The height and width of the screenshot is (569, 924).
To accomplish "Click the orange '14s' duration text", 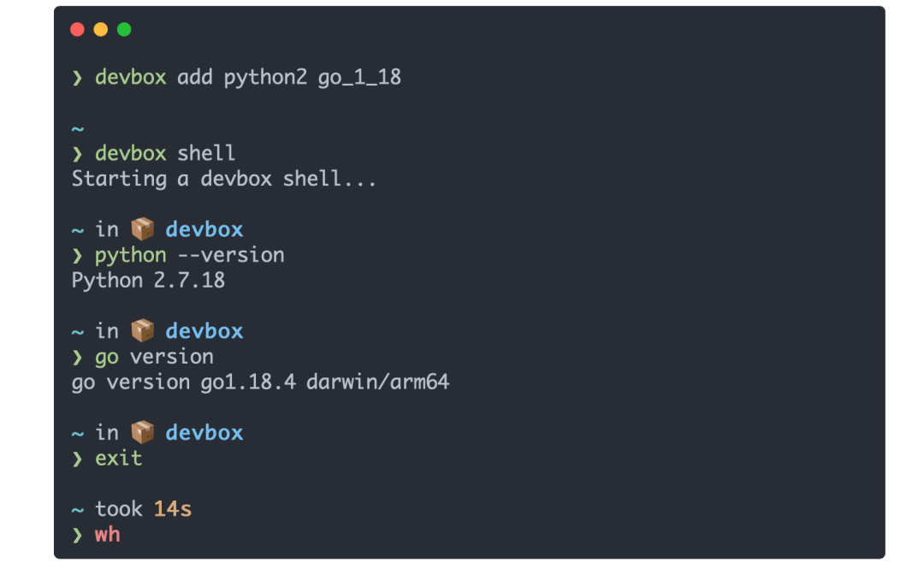I will point(172,510).
